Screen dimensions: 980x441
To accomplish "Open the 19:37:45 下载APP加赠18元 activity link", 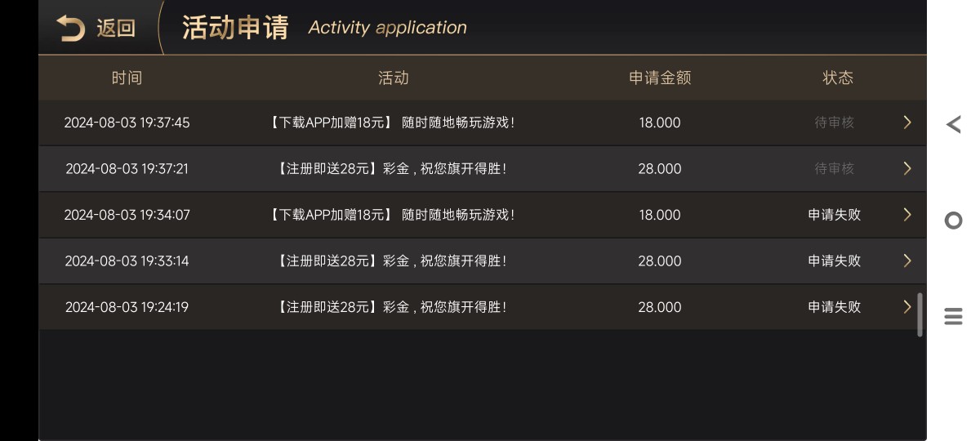I will (x=391, y=122).
